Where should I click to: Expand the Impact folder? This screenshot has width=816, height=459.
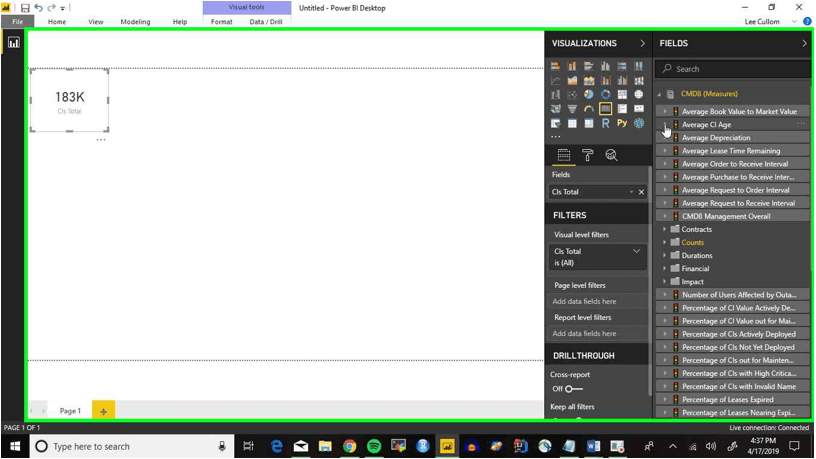click(x=665, y=282)
